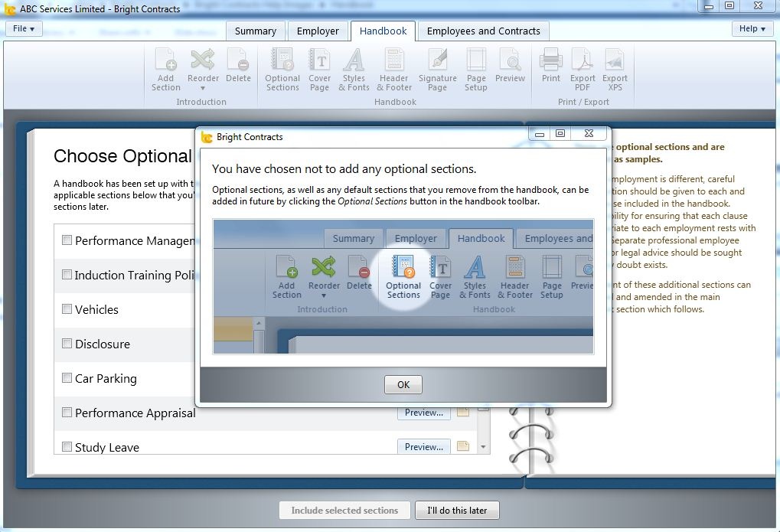This screenshot has width=780, height=532.
Task: Open Page Setup in the toolbar
Action: pos(476,69)
